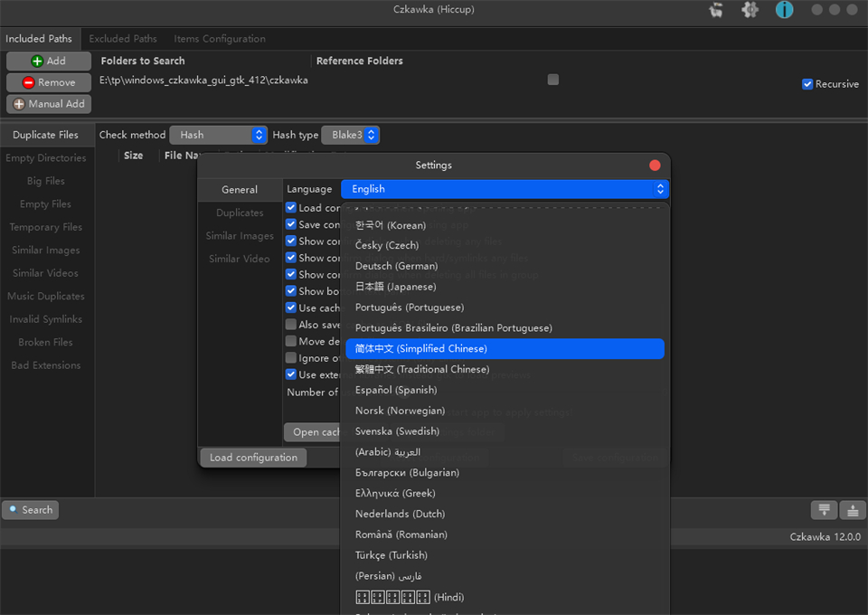This screenshot has width=868, height=615.
Task: Click the animal-with-flag icon in title bar
Action: [x=716, y=10]
